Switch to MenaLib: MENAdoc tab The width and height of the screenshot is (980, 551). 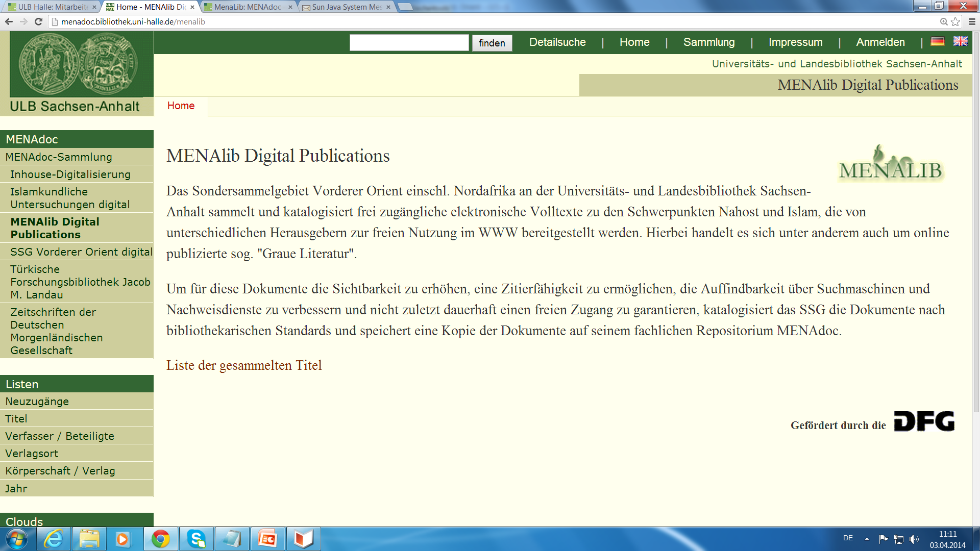(248, 7)
